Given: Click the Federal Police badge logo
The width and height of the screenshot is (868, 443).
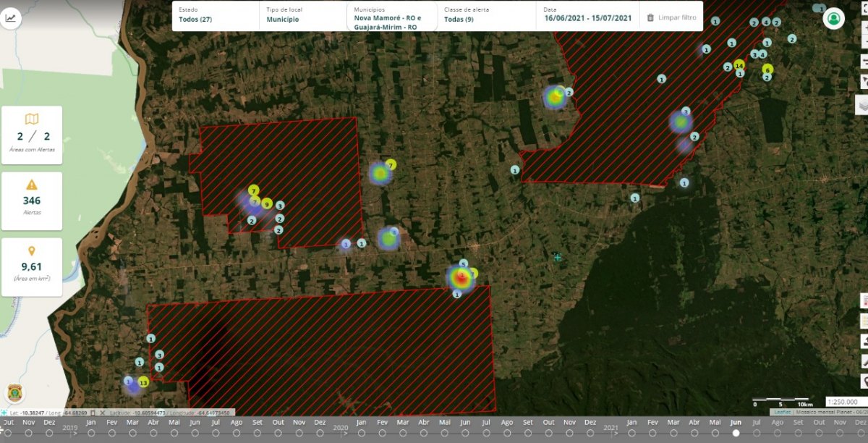Looking at the screenshot, I should click(x=14, y=392).
